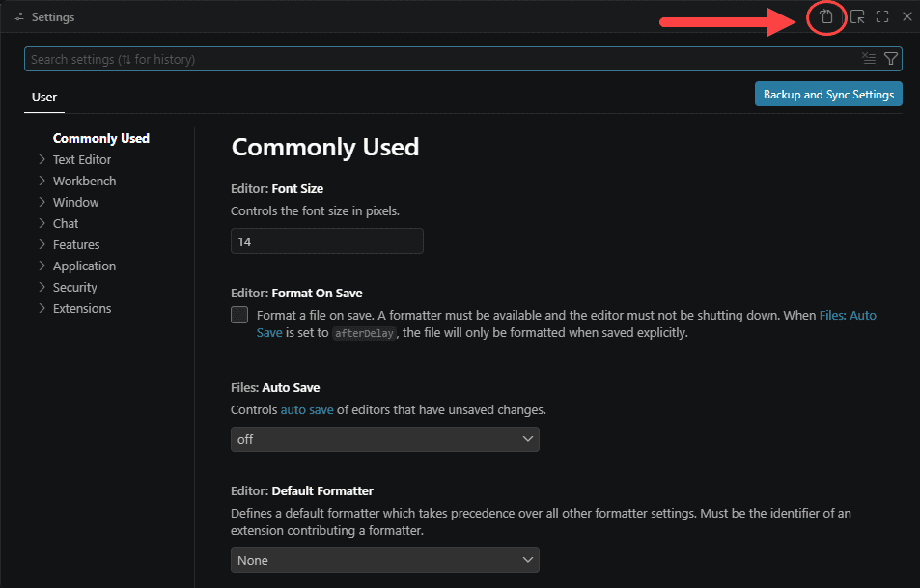The height and width of the screenshot is (588, 920).
Task: Expand the Features section chevron
Action: tap(42, 244)
